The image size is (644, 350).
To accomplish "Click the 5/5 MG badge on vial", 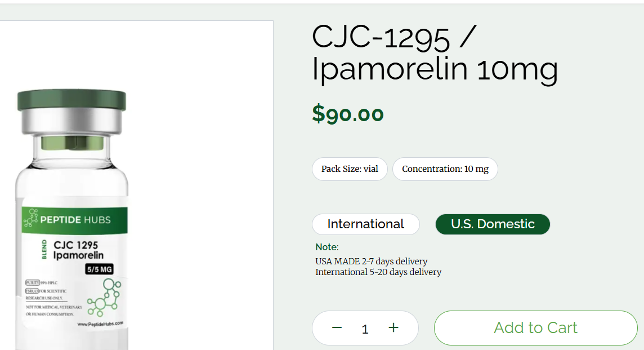I will pyautogui.click(x=99, y=269).
